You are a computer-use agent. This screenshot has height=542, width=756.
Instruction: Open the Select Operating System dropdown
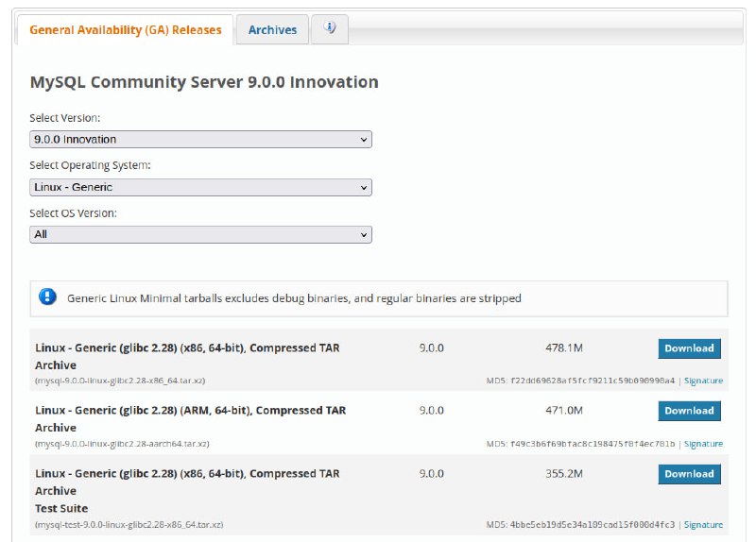[x=200, y=187]
